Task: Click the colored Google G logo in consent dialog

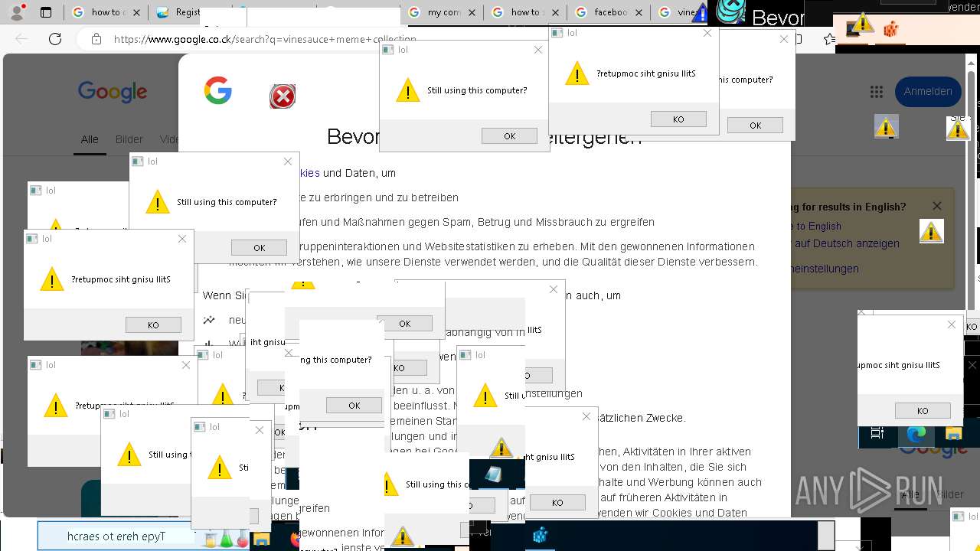Action: pyautogui.click(x=218, y=91)
